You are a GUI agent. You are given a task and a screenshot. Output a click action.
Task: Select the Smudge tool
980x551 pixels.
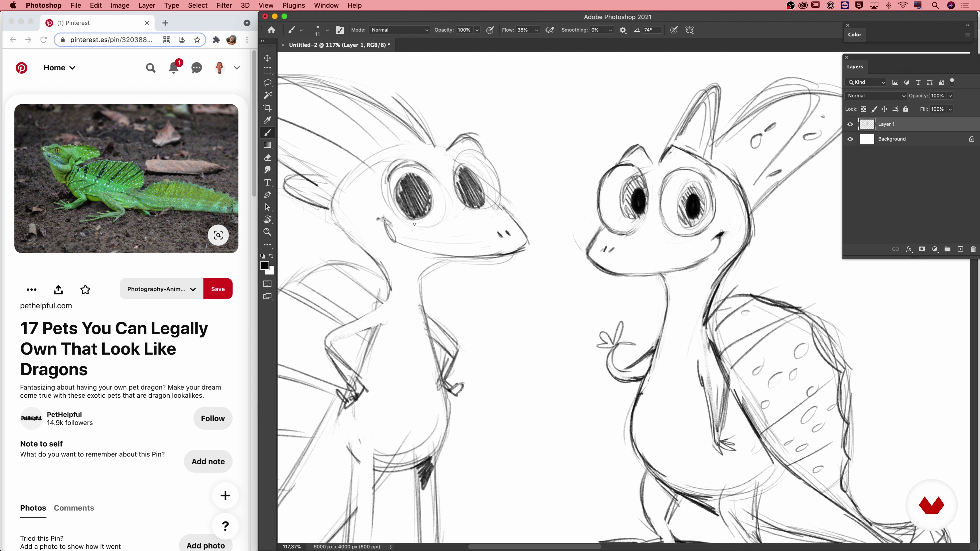point(267,170)
